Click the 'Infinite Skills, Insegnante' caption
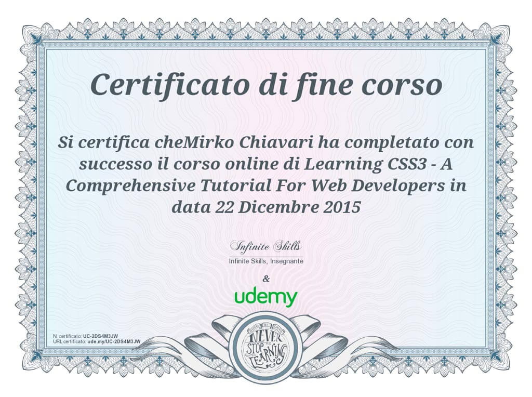The image size is (532, 397). pyautogui.click(x=266, y=261)
